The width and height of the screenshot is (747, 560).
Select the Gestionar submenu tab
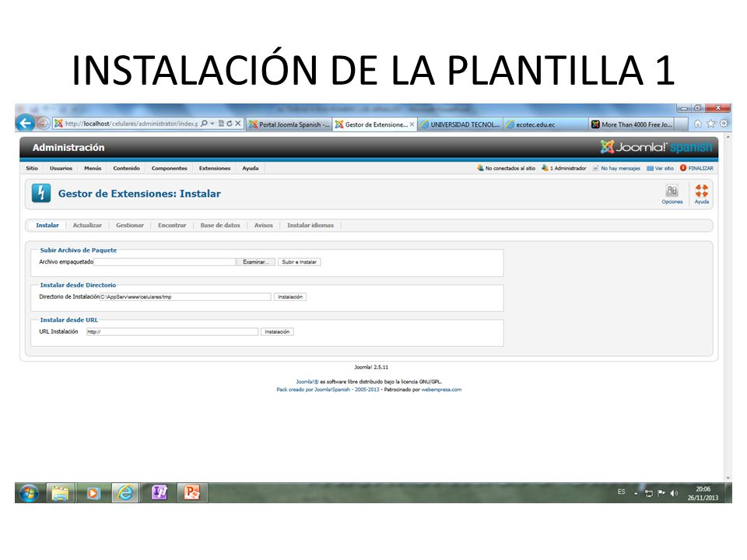(130, 226)
